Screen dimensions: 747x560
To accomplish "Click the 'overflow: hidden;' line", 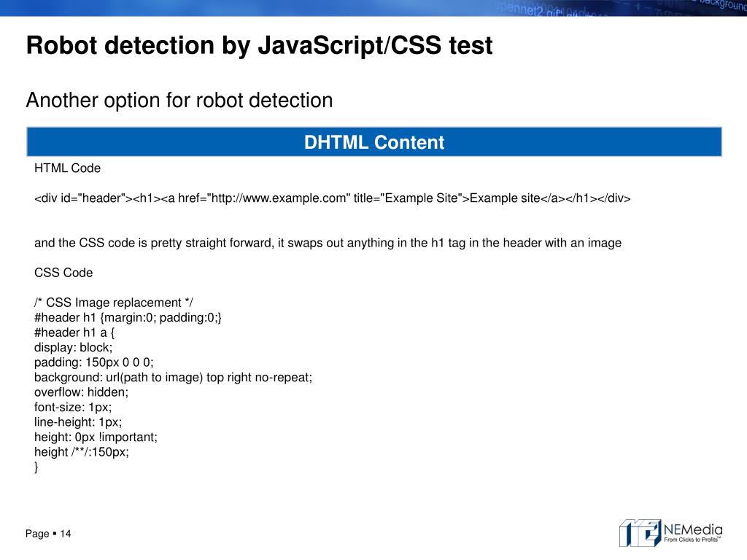I will 81,392.
